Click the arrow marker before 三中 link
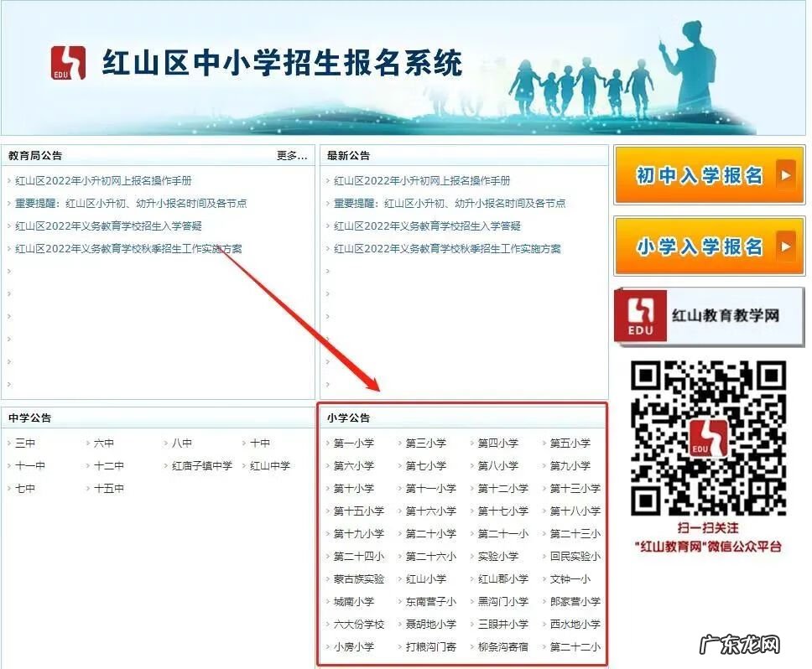812x669 pixels. (x=8, y=443)
